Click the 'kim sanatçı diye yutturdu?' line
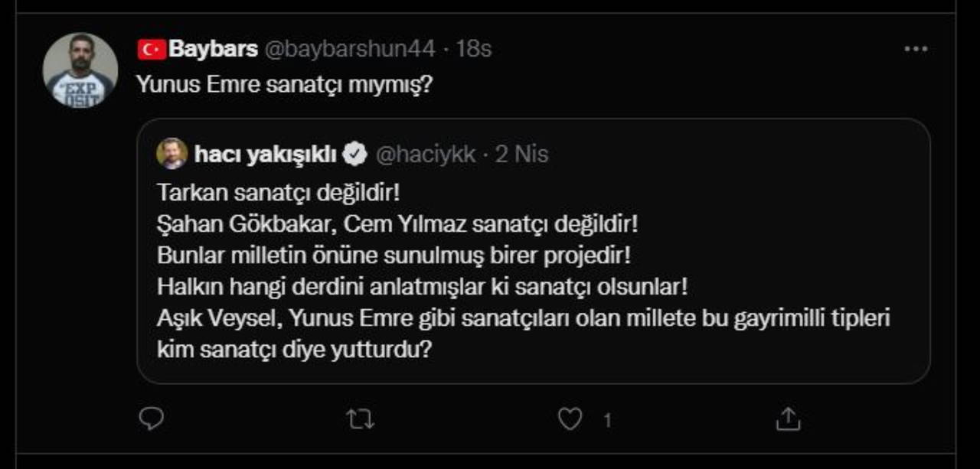 click(295, 350)
